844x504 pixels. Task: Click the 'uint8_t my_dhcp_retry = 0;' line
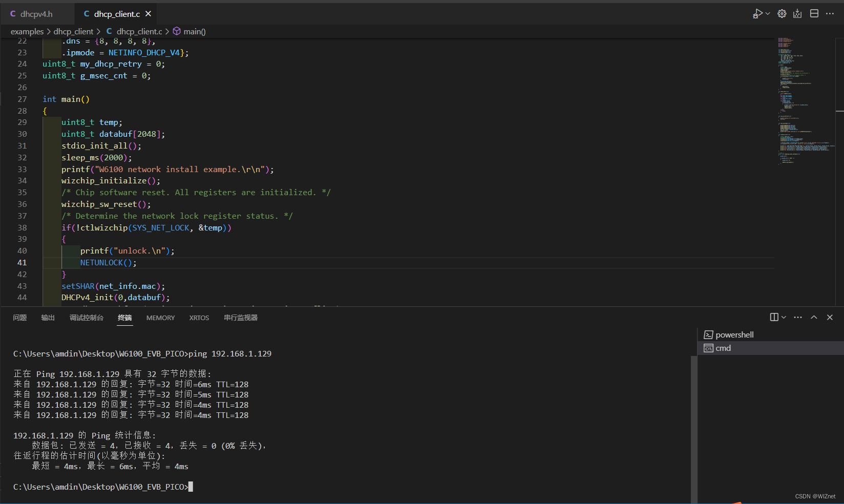[x=104, y=64]
